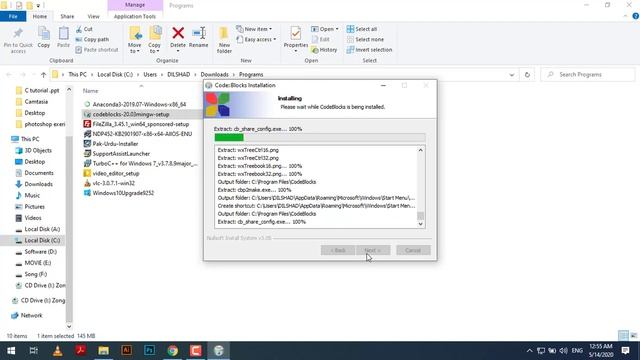This screenshot has height=360, width=640.
Task: Click the Name column header
Action: [x=91, y=91]
